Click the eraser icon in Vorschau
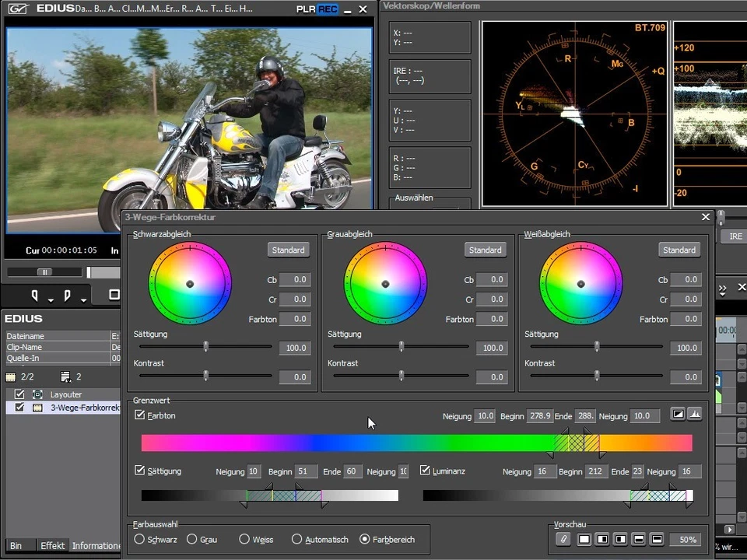Screen dimensions: 747x560 click(563, 539)
